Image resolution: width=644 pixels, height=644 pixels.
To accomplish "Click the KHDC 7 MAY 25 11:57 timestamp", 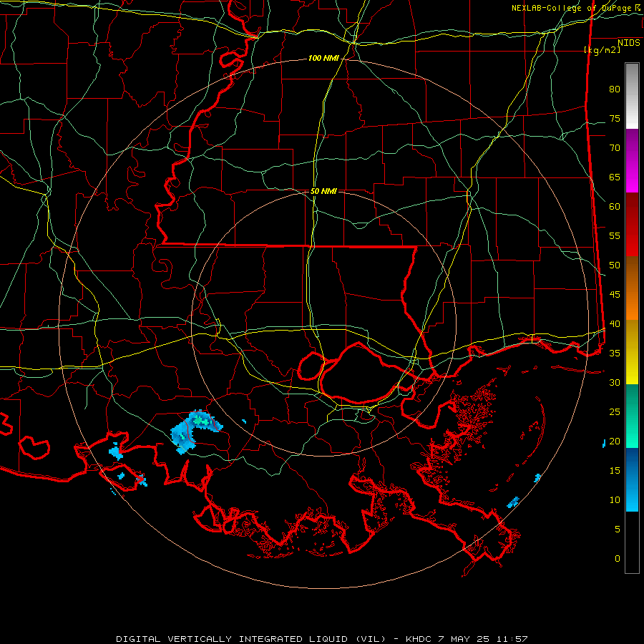I will click(x=467, y=639).
